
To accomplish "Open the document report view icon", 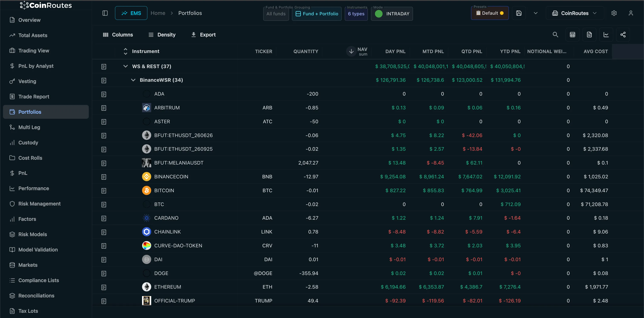I will point(589,35).
